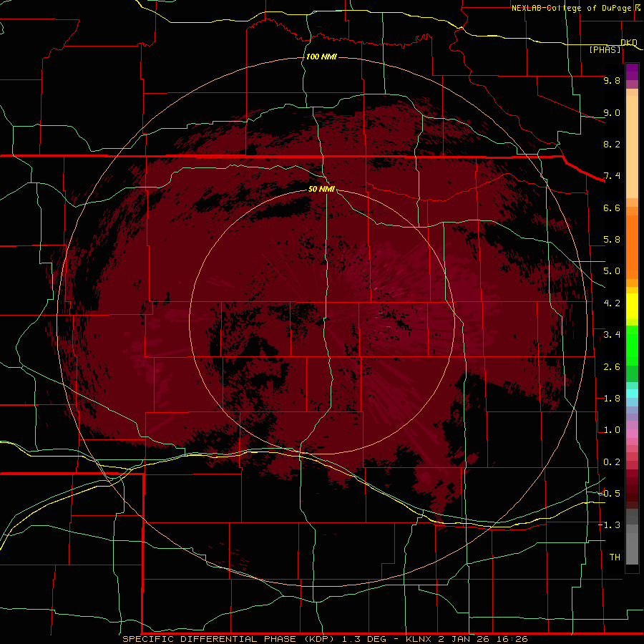Pick the gray swatch at legend bottom
Image resolution: width=644 pixels, height=644 pixels.
click(632, 548)
